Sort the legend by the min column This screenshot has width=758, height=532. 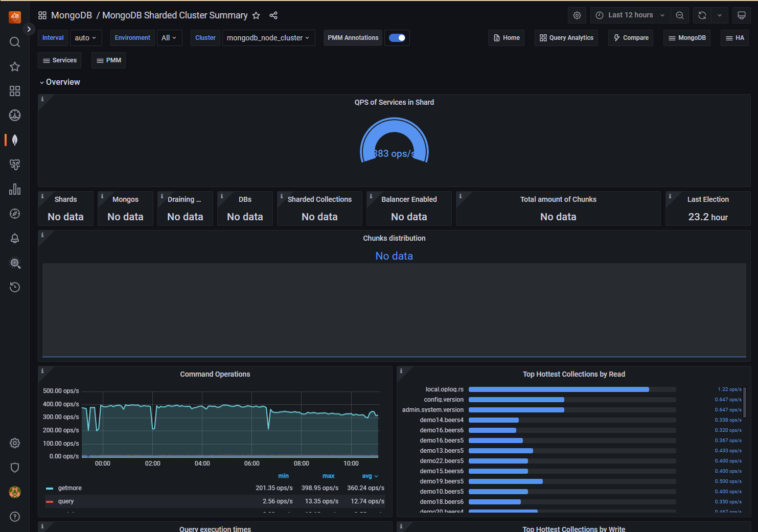click(283, 476)
